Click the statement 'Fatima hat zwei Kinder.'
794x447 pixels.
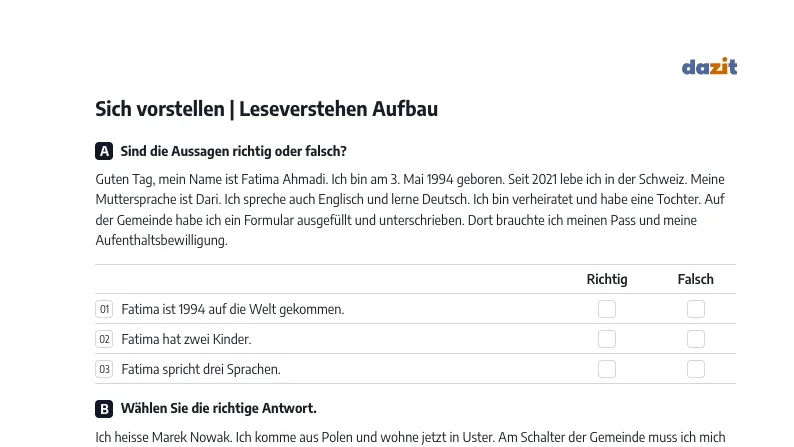click(x=186, y=339)
